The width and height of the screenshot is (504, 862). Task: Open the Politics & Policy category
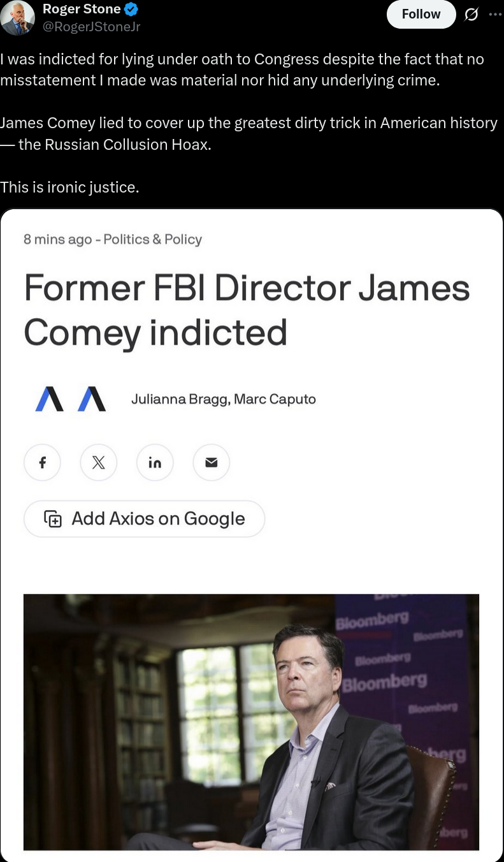(x=152, y=239)
